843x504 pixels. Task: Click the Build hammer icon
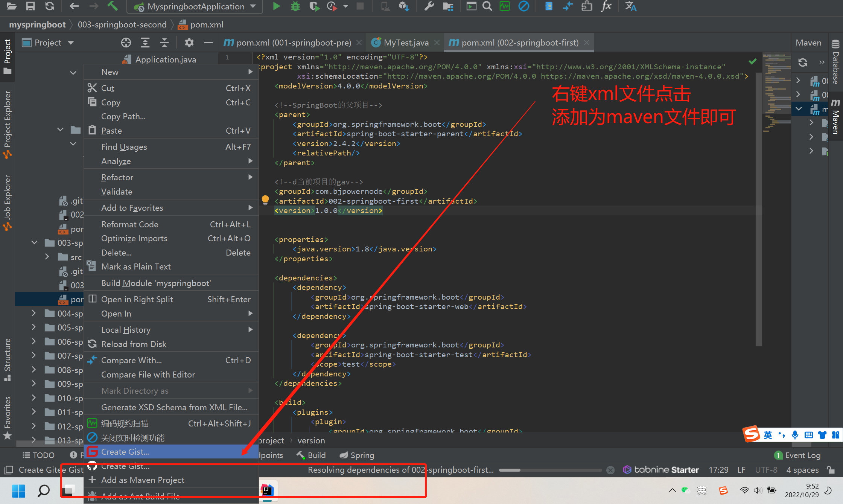[x=112, y=6]
